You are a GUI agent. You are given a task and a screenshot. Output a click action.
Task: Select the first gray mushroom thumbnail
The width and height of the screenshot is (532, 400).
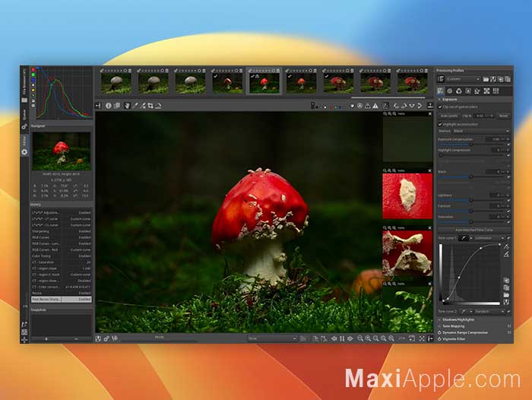tap(116, 83)
